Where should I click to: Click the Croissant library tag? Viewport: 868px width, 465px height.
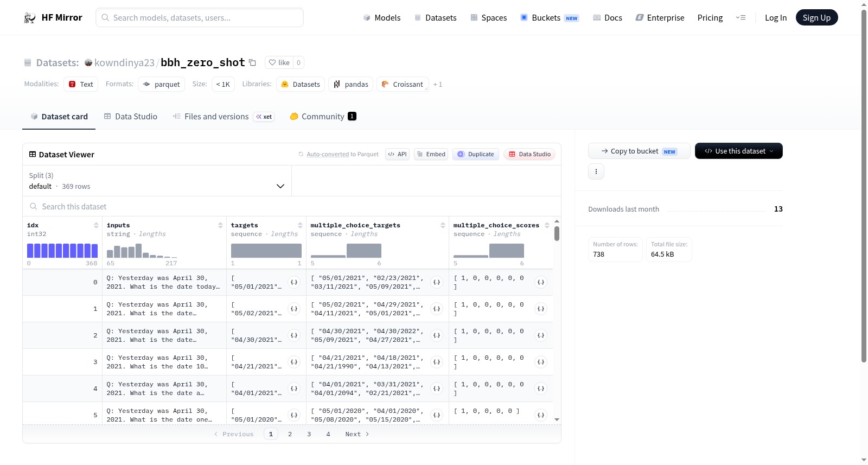[403, 85]
